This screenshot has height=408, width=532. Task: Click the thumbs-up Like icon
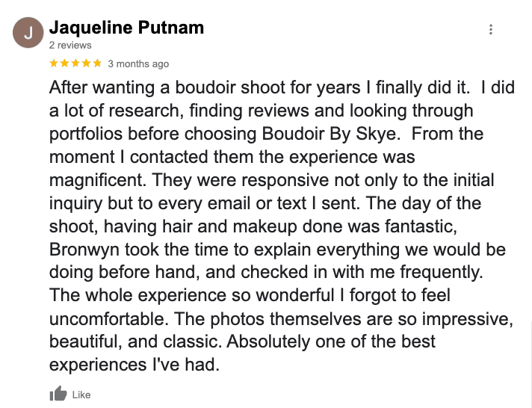[x=58, y=394]
